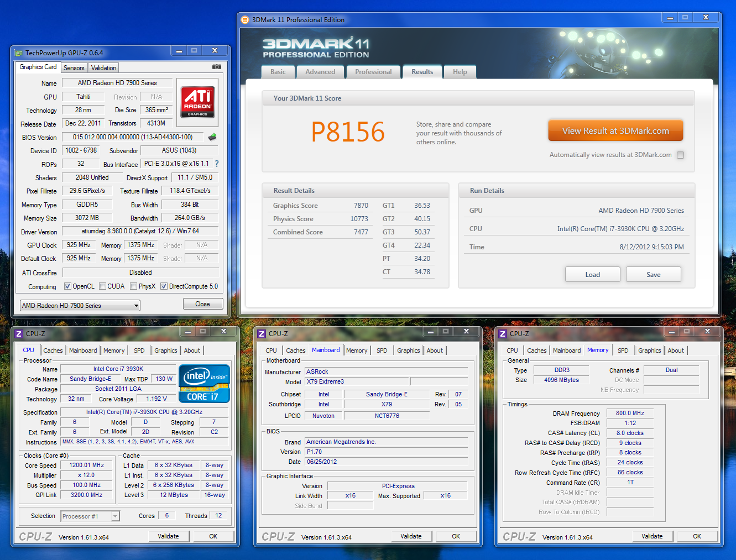736x560 pixels.
Task: Click the BIOS save chip icon in GPU-Z
Action: coord(212,137)
